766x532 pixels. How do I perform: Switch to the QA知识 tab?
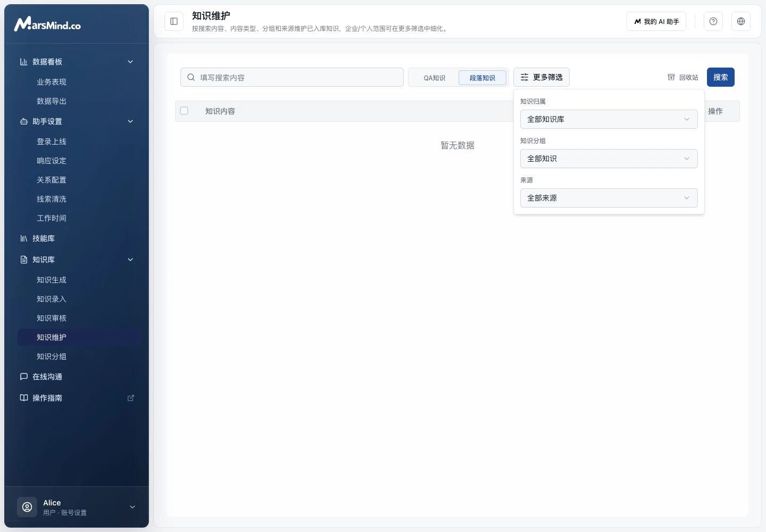tap(435, 78)
